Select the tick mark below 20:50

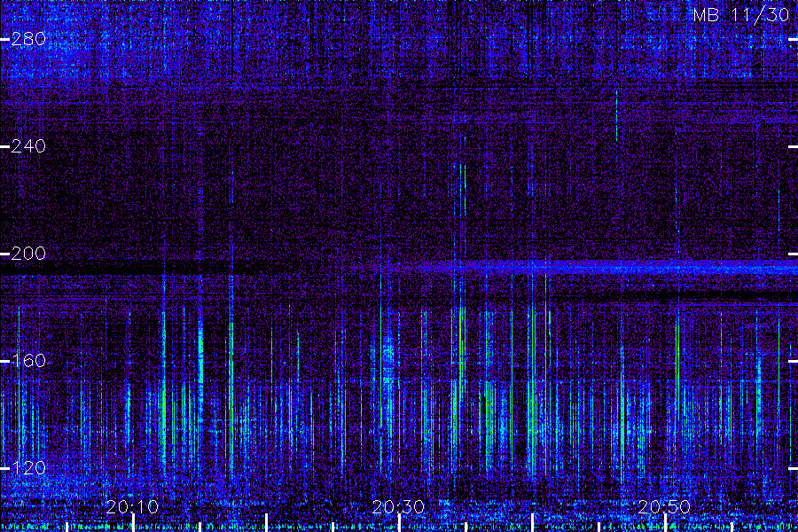(666, 523)
